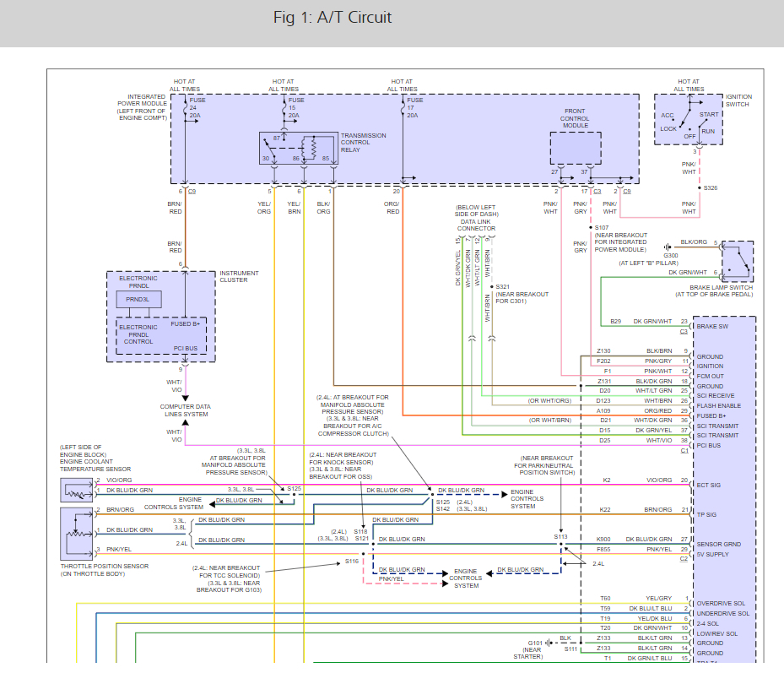Click the S321 splice label
784x684 pixels.
pyautogui.click(x=502, y=287)
